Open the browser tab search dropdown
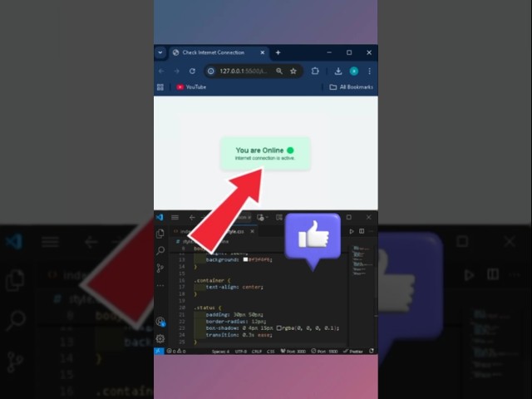This screenshot has width=532, height=399. (x=160, y=52)
